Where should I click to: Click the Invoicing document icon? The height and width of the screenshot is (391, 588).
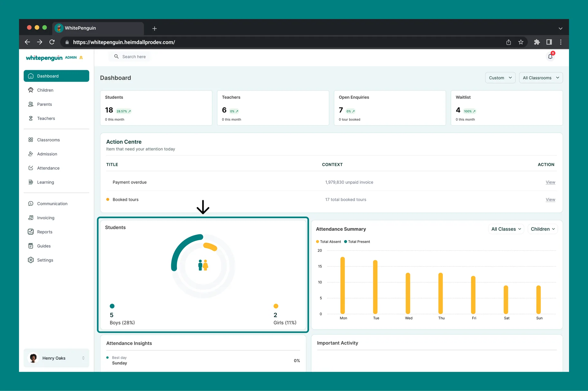coord(31,218)
